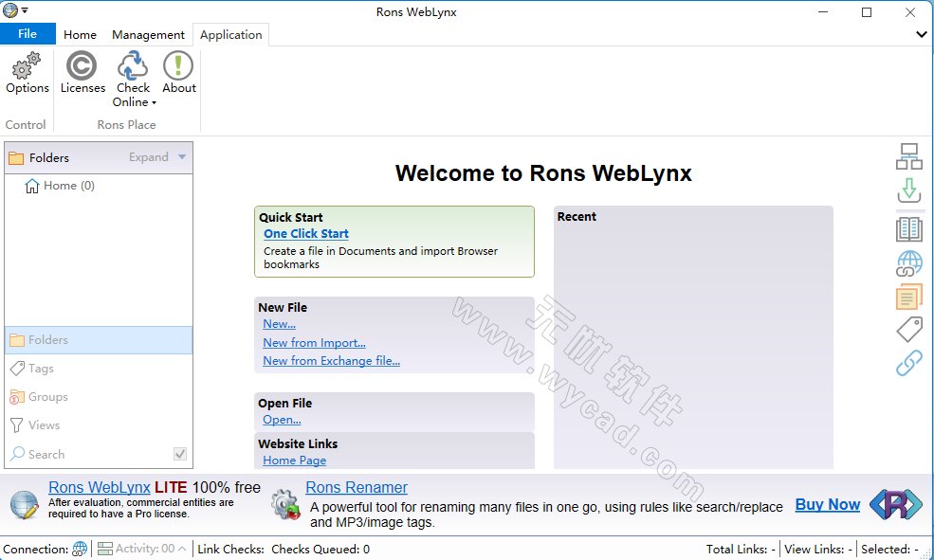Click the Buy Now link
The image size is (934, 560).
[827, 504]
